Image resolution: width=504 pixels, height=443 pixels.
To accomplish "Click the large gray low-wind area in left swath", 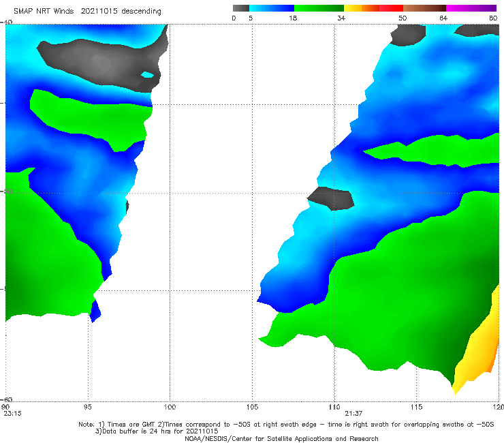I will (x=103, y=63).
